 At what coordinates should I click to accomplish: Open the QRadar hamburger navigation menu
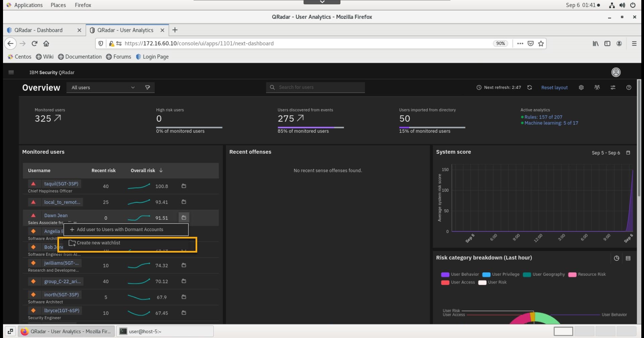tap(11, 72)
